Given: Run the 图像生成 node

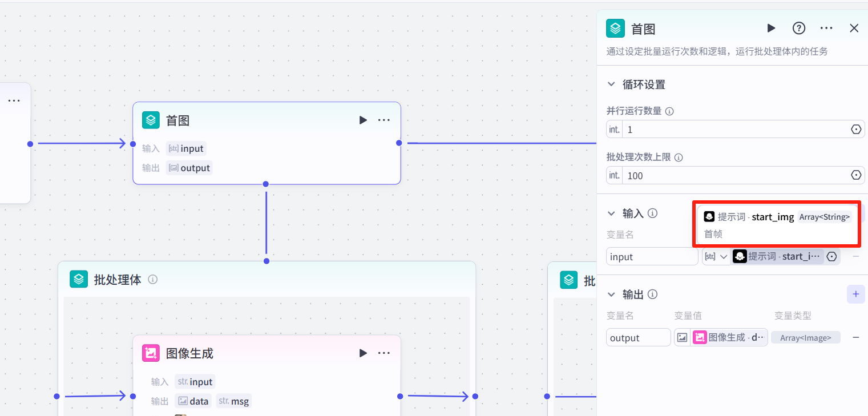Looking at the screenshot, I should [363, 353].
